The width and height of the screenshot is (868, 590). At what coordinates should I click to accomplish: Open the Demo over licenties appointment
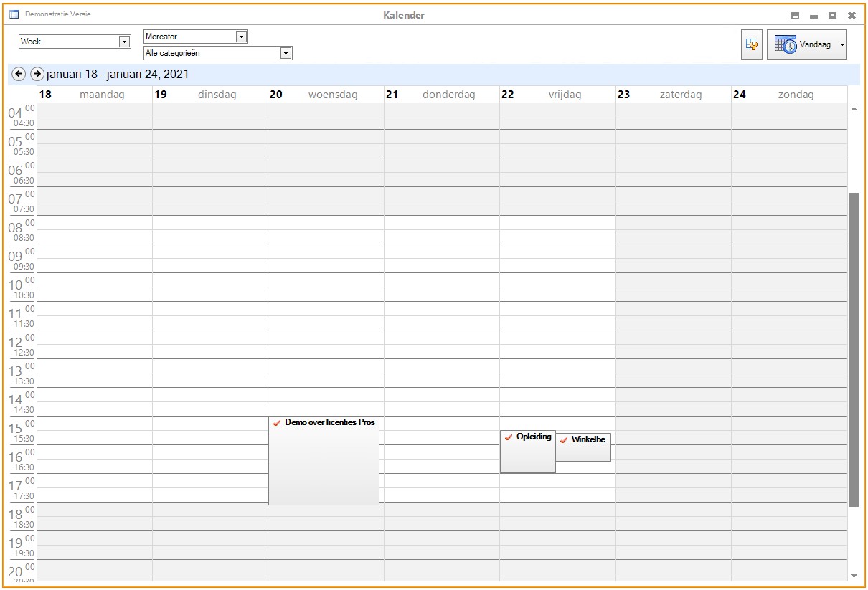[x=324, y=466]
